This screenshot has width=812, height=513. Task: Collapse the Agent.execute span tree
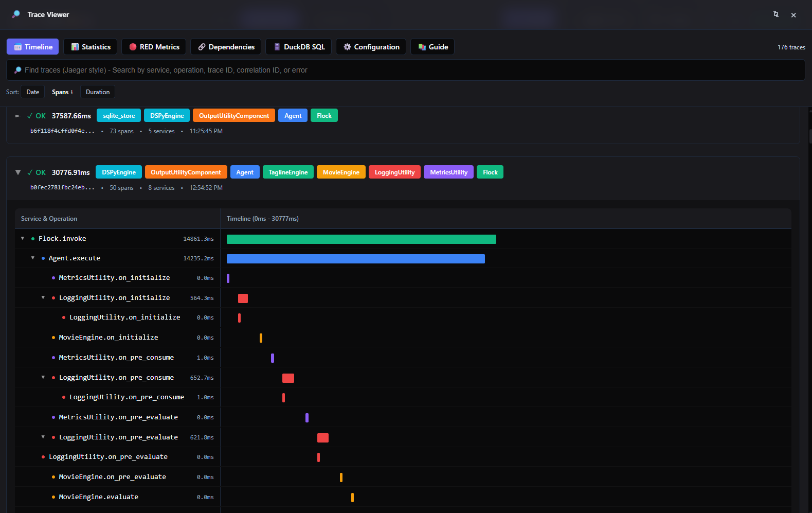pyautogui.click(x=33, y=258)
